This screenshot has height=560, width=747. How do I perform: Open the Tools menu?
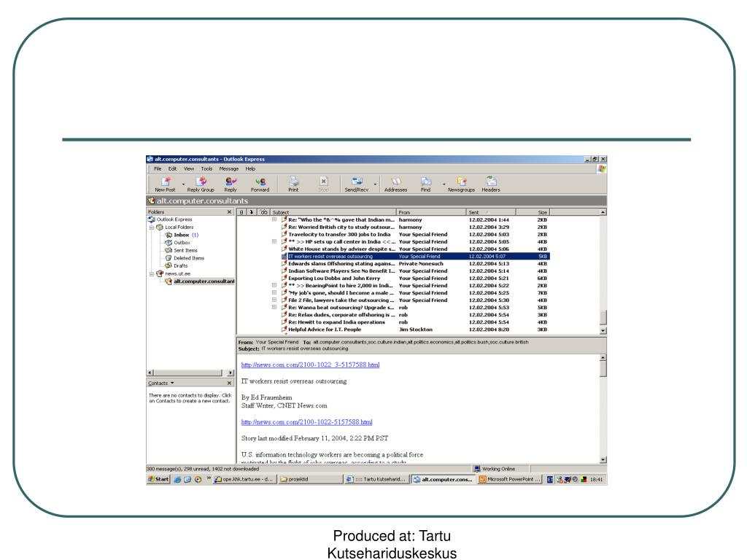tap(206, 168)
